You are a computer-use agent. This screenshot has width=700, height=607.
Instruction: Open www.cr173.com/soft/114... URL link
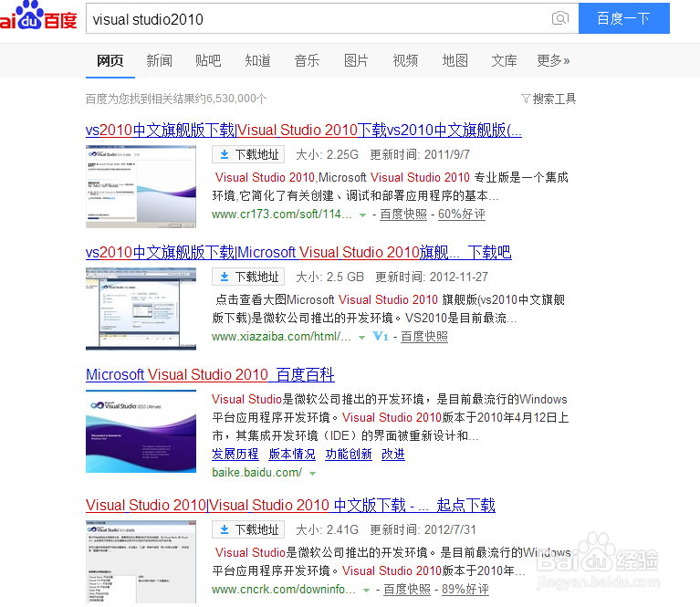click(x=282, y=215)
